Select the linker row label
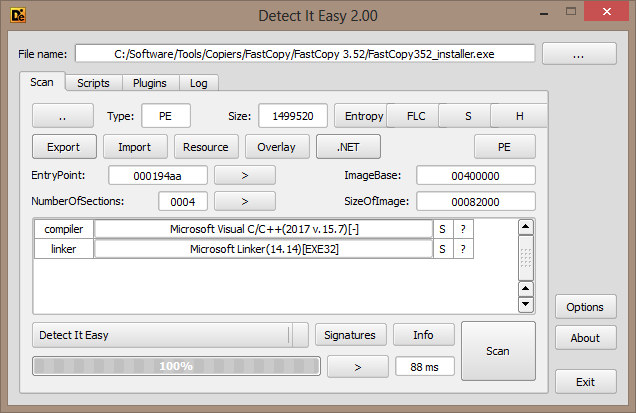The height and width of the screenshot is (413, 636). click(64, 249)
